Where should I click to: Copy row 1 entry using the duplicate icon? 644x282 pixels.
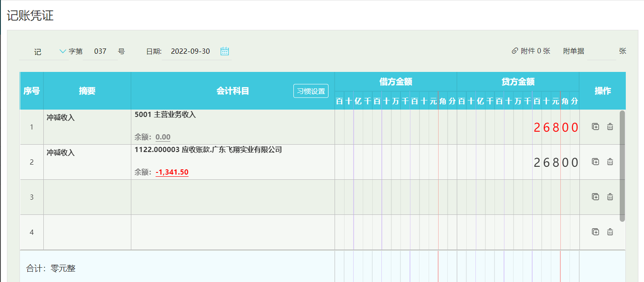(x=595, y=127)
